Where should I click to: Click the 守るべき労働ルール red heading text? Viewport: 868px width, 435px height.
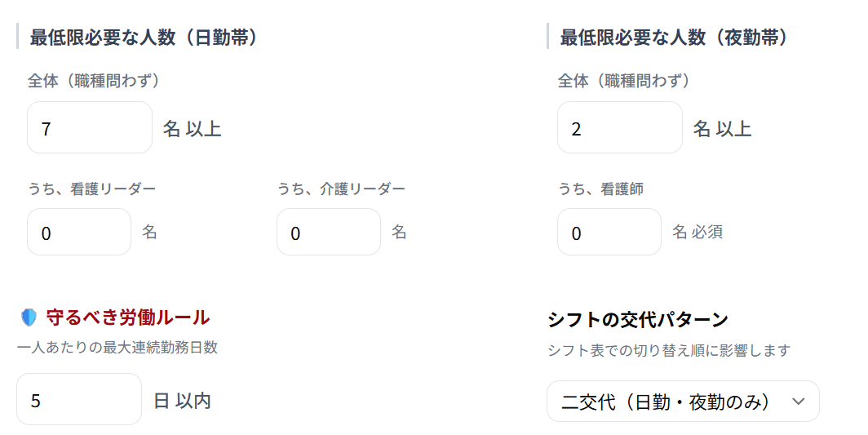point(127,317)
